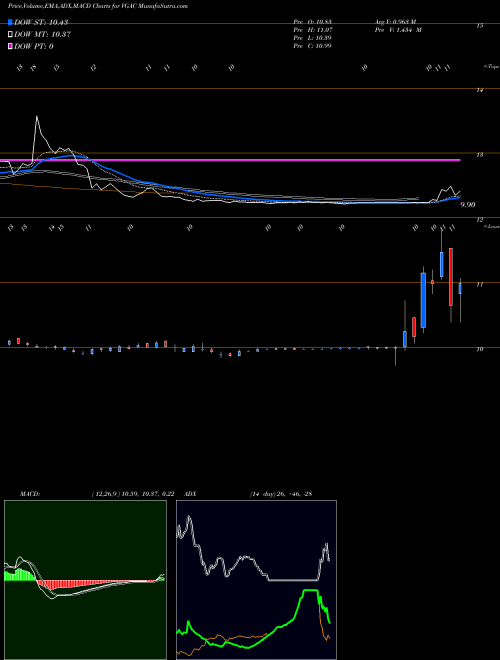The width and height of the screenshot is (500, 660).
Task: Select the 'DOW PT: 0' legend text
Action: click(34, 46)
